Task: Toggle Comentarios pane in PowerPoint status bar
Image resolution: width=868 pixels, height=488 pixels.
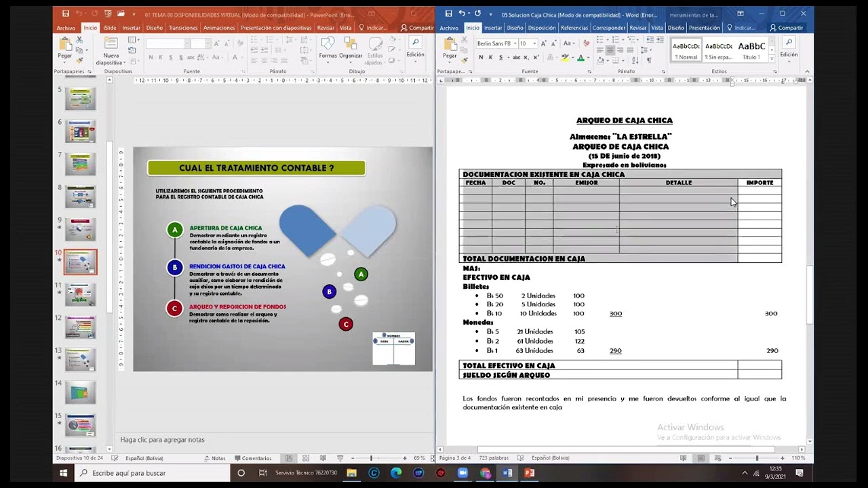Action: coord(253,458)
